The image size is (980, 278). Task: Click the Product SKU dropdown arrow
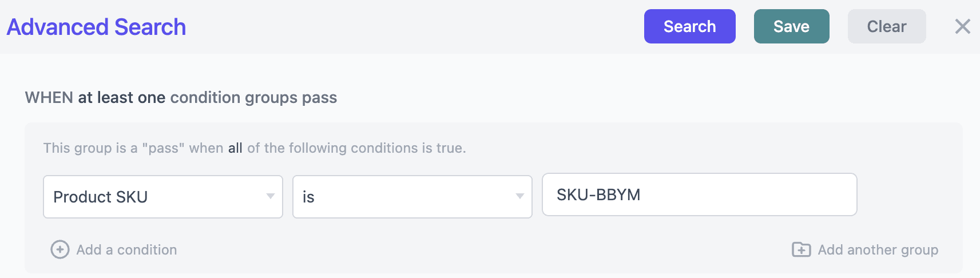tap(271, 197)
